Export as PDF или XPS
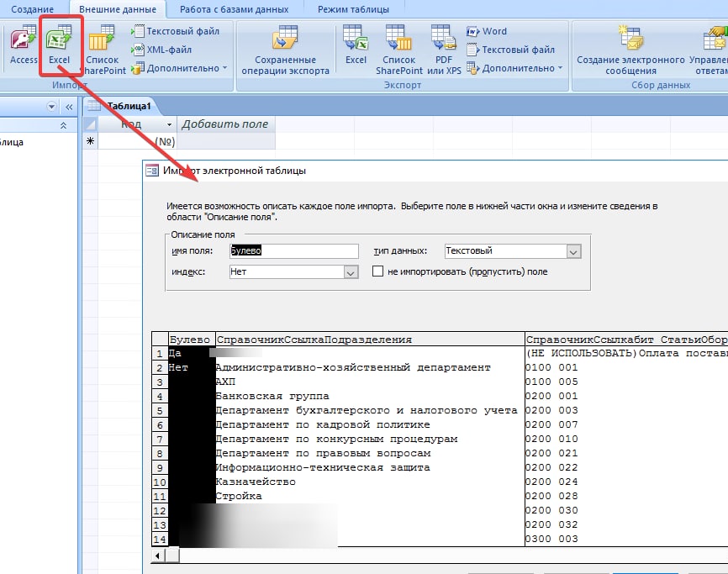Viewport: 728px width, 574px height. tap(444, 50)
